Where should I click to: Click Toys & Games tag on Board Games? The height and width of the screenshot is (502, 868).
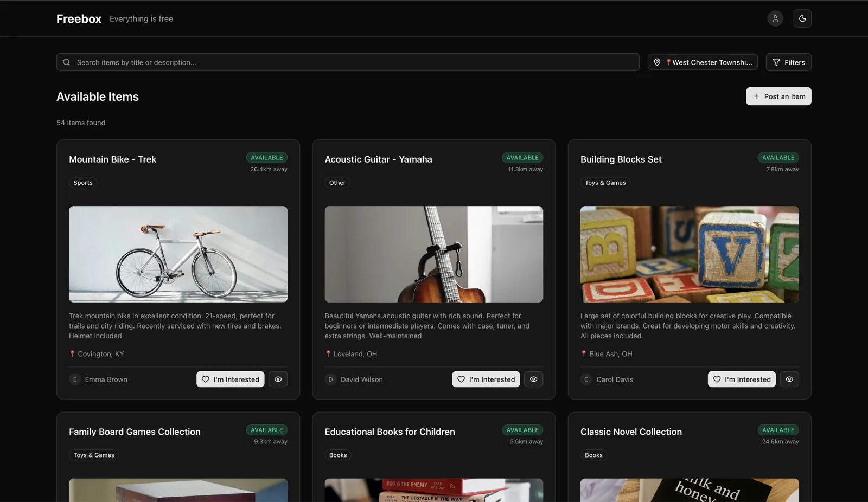coord(94,455)
